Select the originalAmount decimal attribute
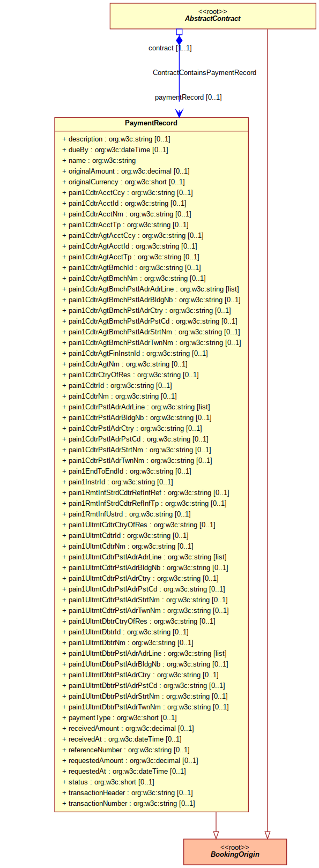Viewport: 319px width, 868px height. [126, 171]
